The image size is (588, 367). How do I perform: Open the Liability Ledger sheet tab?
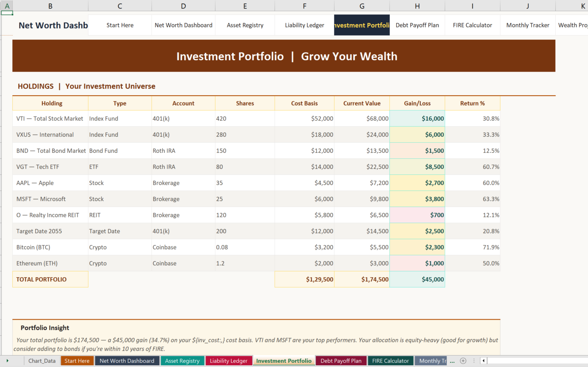click(229, 361)
